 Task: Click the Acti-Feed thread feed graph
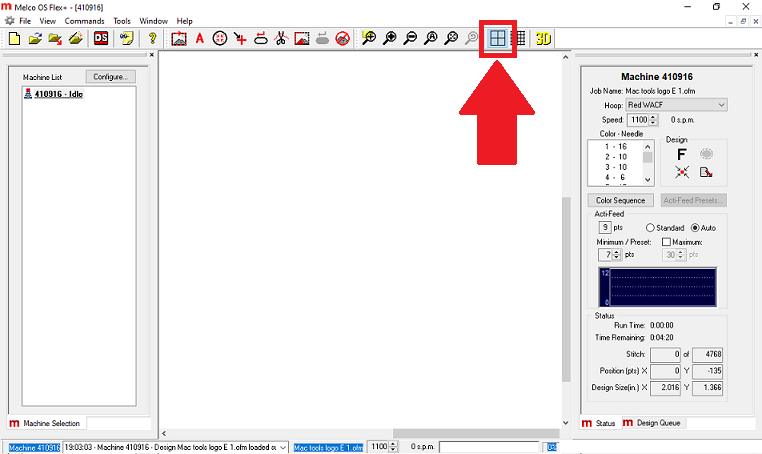658,287
